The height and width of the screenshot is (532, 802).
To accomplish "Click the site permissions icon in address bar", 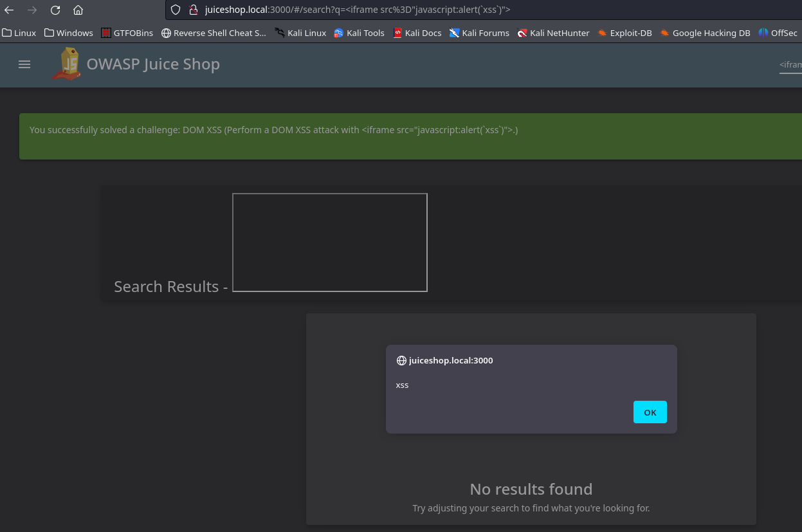I will coord(194,10).
